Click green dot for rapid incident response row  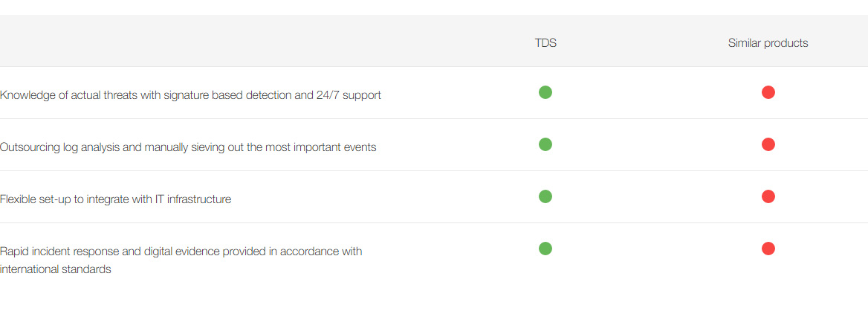click(x=545, y=249)
